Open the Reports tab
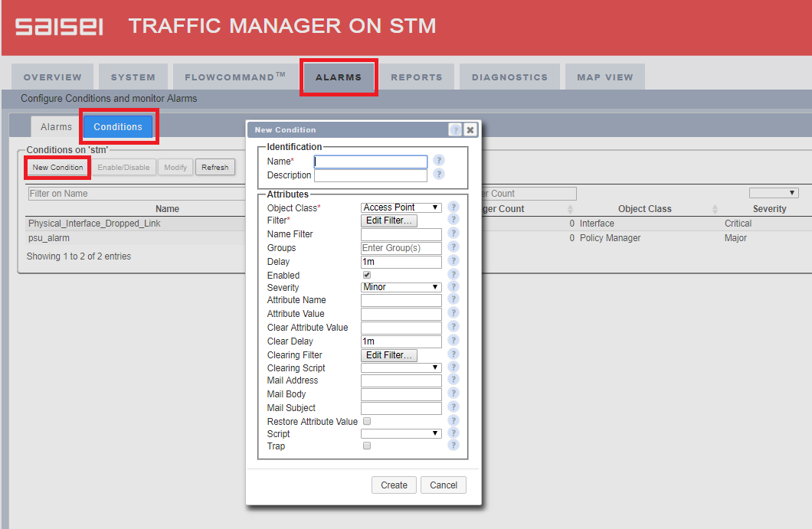This screenshot has width=812, height=529. pos(417,77)
